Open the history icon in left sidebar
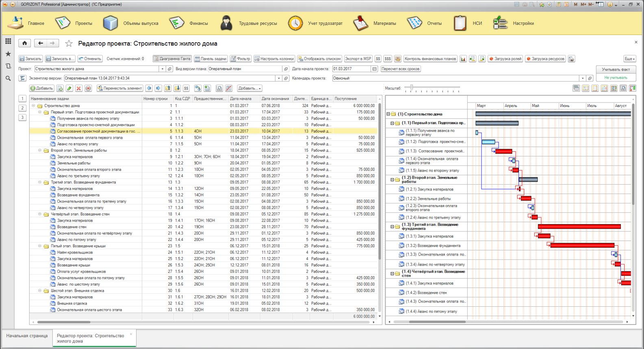Image resolution: width=644 pixels, height=349 pixels. click(x=8, y=66)
